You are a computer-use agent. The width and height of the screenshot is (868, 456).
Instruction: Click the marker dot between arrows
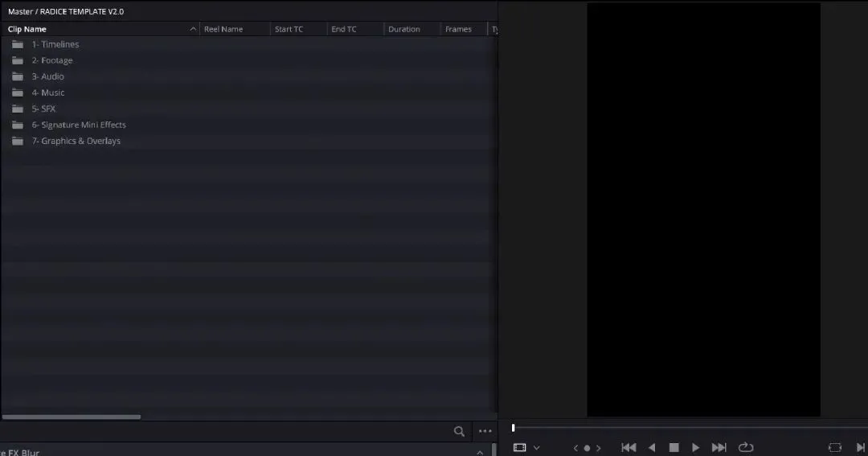pyautogui.click(x=587, y=448)
